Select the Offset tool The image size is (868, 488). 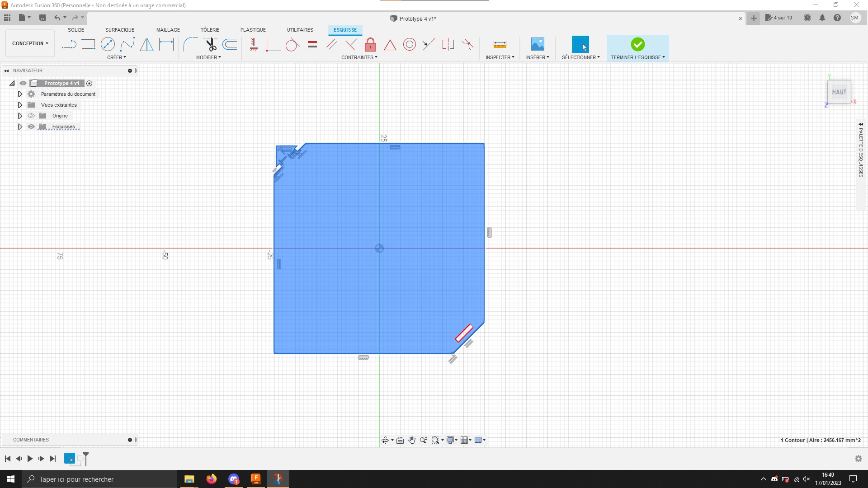pyautogui.click(x=230, y=44)
